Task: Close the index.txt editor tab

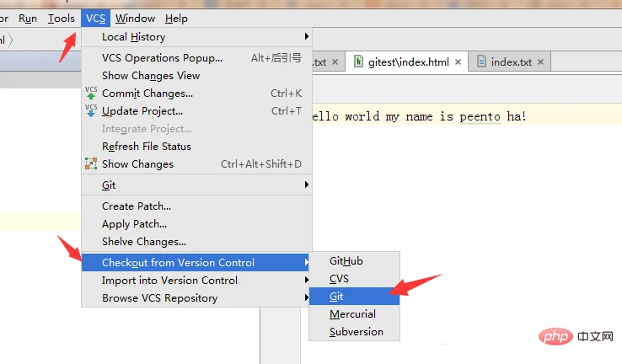Action: tap(540, 62)
